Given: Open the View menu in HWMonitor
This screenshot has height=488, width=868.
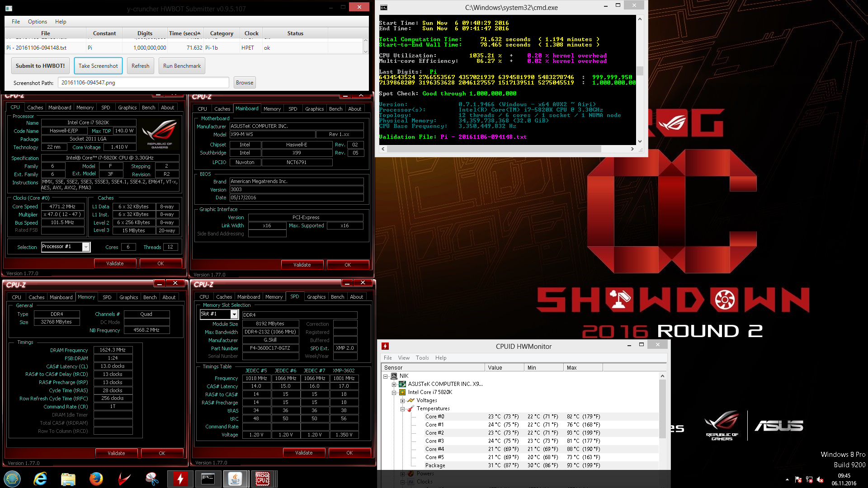Looking at the screenshot, I should (x=404, y=357).
